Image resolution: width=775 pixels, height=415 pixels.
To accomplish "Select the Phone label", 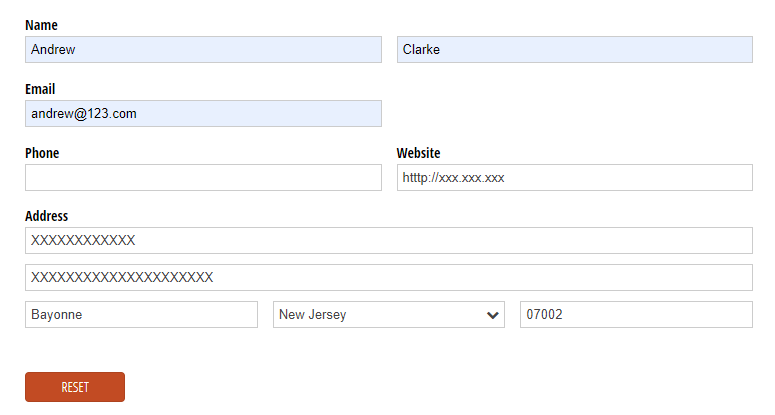I will [x=42, y=153].
